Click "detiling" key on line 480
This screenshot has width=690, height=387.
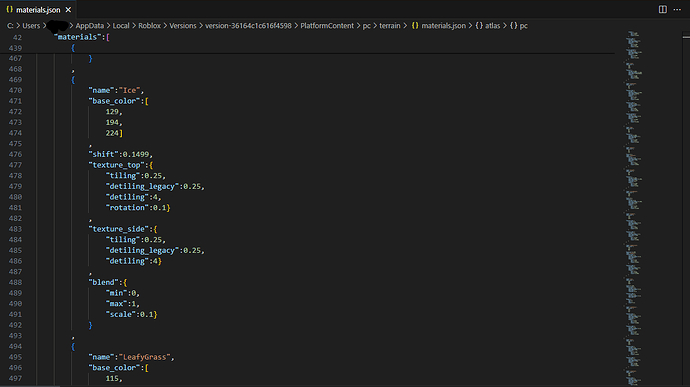(x=127, y=197)
